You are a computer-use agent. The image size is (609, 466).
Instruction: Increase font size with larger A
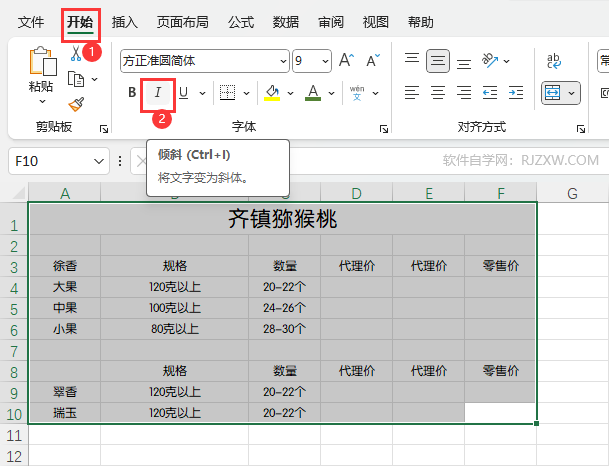(346, 61)
